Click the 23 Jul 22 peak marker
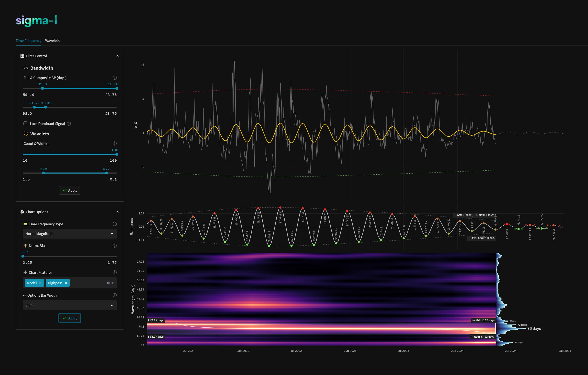This screenshot has height=375, width=588. pyautogui.click(x=303, y=208)
